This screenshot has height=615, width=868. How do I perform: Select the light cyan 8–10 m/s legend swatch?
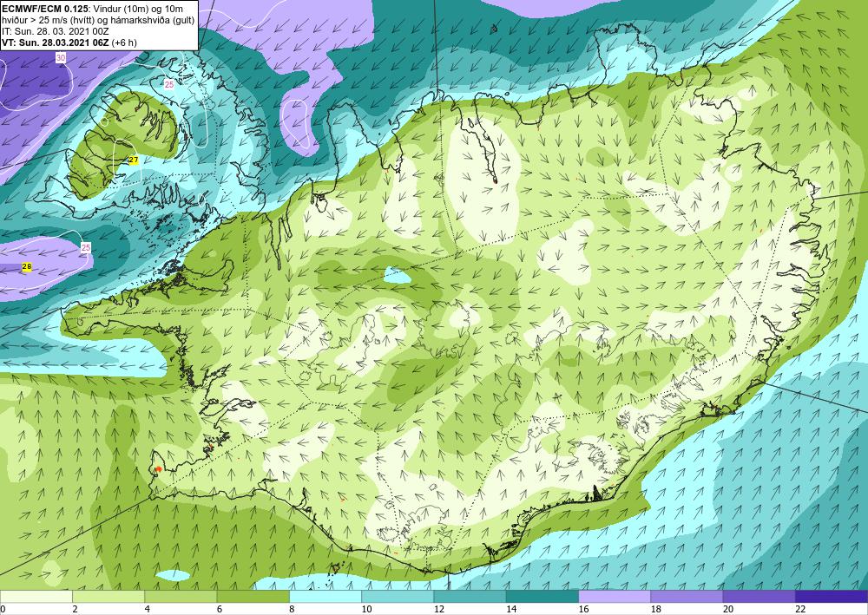325,597
